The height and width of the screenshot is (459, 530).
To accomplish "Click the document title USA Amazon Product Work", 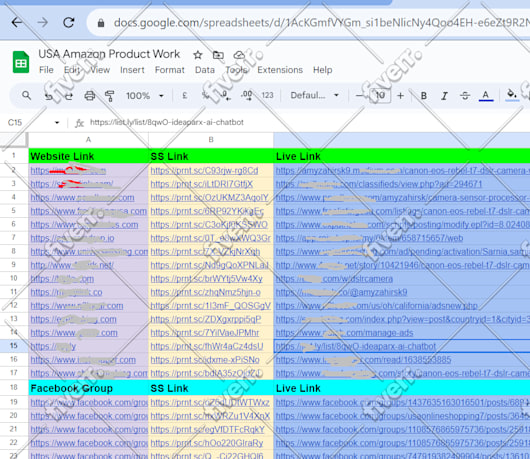I will (109, 54).
